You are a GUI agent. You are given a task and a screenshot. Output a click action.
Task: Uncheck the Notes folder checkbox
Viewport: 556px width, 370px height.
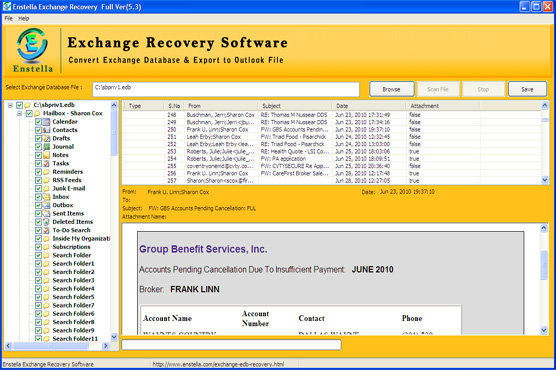(x=38, y=155)
